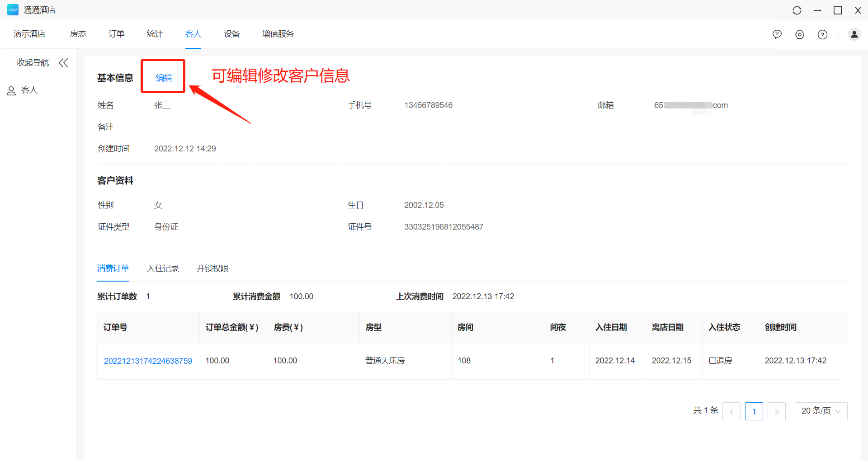Open the 统计 menu
This screenshot has width=868, height=461.
click(155, 34)
